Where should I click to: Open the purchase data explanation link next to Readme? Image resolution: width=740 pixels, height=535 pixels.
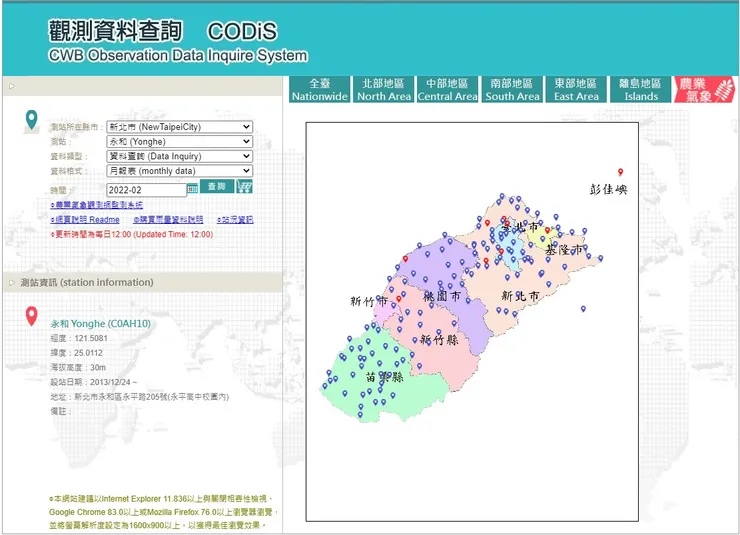[168, 220]
